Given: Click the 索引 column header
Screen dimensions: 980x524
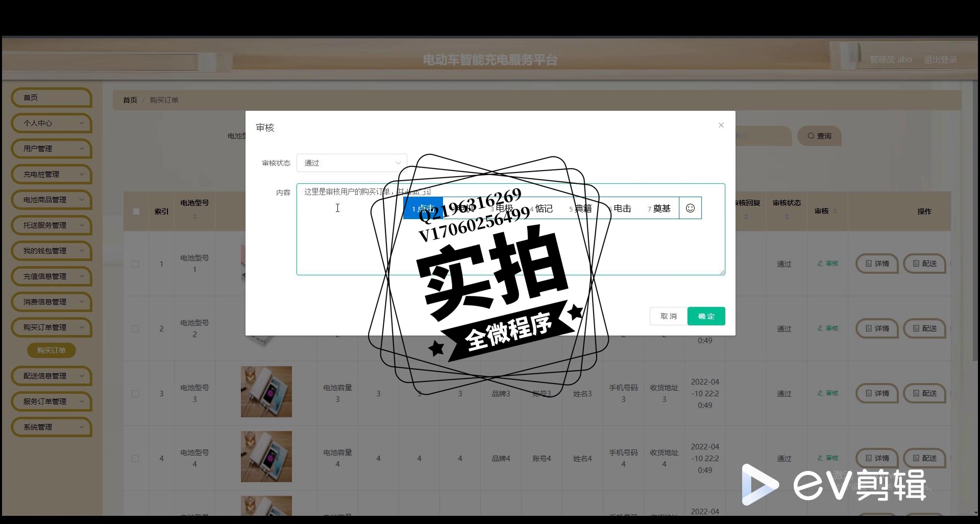Looking at the screenshot, I should [x=161, y=211].
